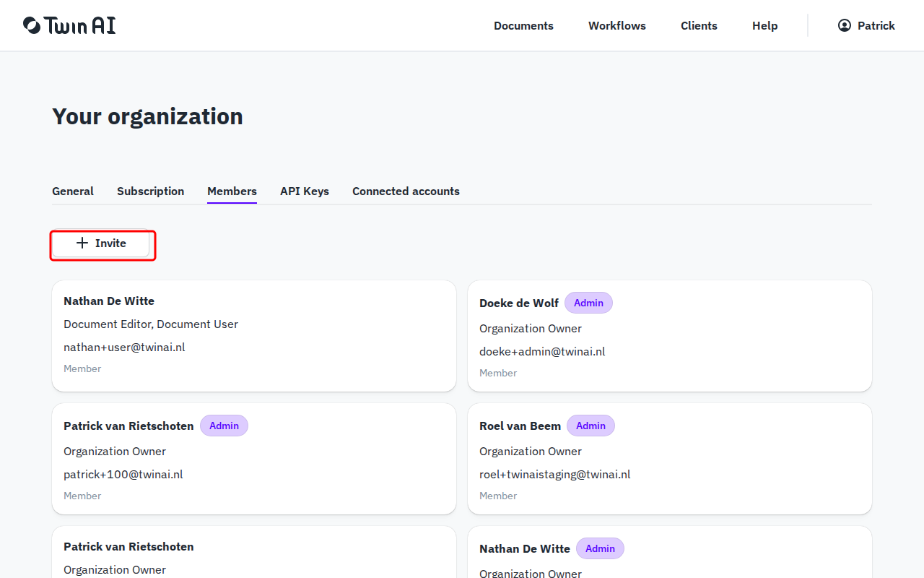The image size is (924, 578).
Task: Click the Admin badge on Doeke de Wolf
Action: pos(588,302)
